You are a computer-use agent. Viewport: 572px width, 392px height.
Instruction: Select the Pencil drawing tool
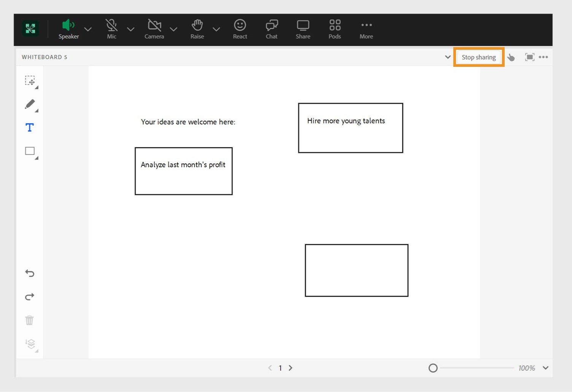tap(30, 104)
